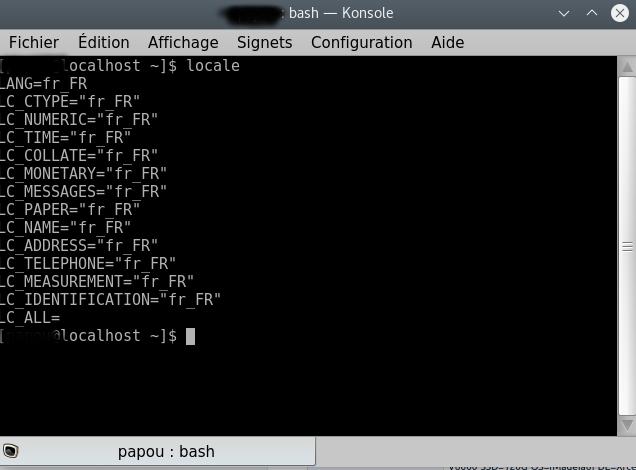Open the Fichier menu
The height and width of the screenshot is (470, 636).
34,43
